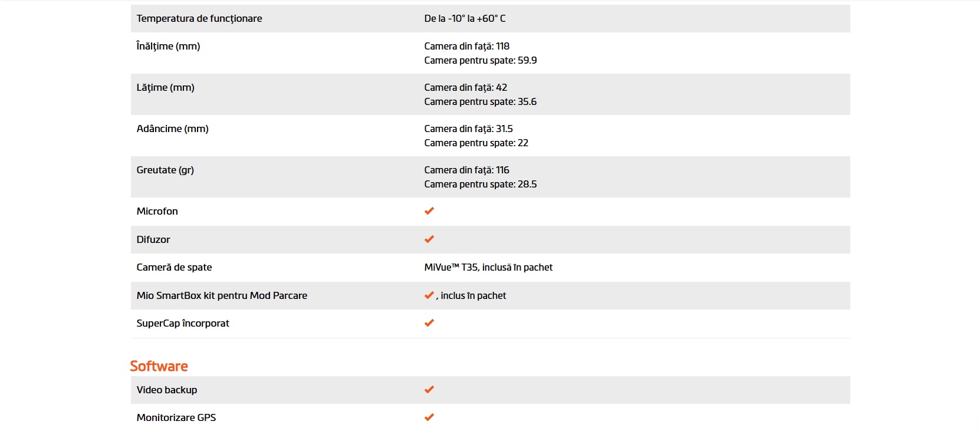This screenshot has height=431, width=980.
Task: Click the checkmark next to Difuzor
Action: coord(429,239)
